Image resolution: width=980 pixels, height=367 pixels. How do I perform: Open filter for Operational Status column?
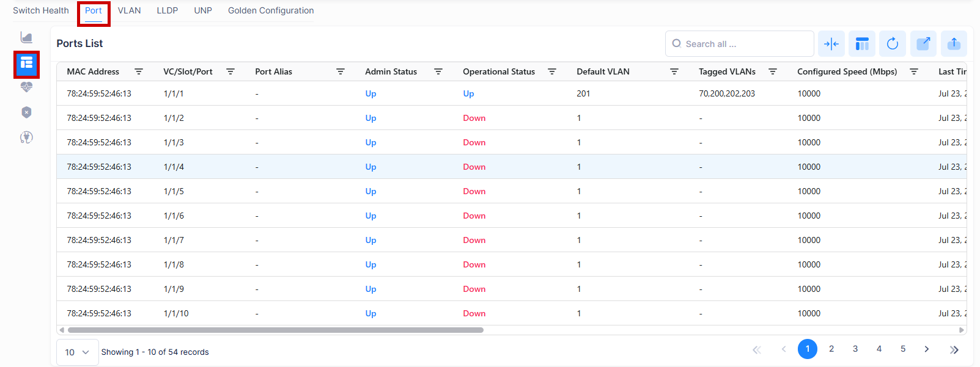coord(552,71)
